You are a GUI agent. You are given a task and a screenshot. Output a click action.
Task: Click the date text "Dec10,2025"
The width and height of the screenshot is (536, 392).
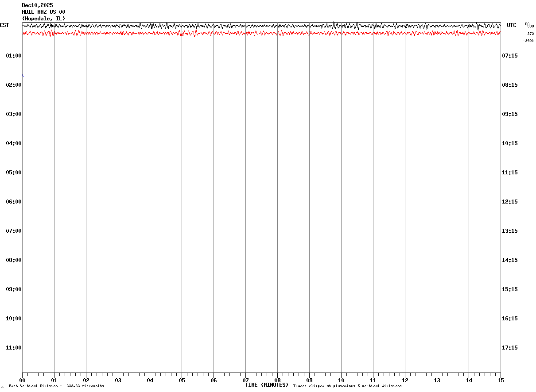click(37, 5)
